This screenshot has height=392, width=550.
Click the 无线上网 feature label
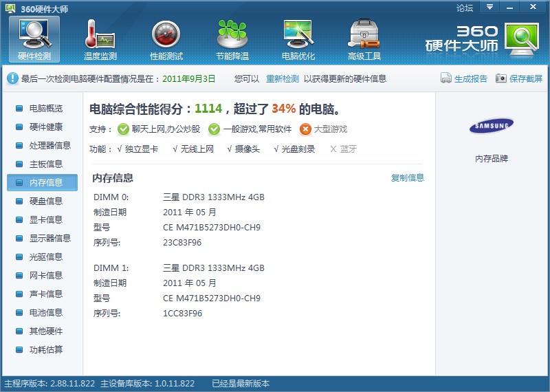[x=197, y=149]
